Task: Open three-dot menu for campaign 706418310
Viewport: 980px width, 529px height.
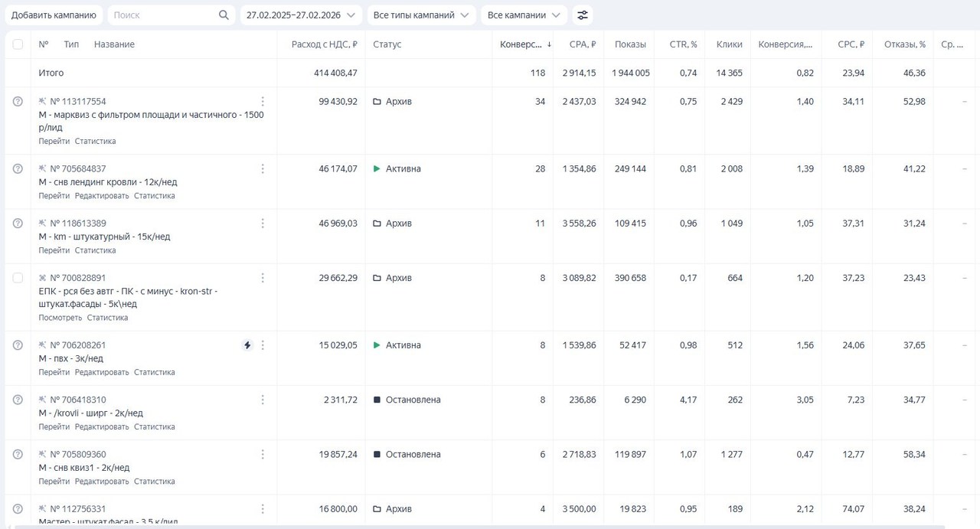Action: tap(263, 400)
